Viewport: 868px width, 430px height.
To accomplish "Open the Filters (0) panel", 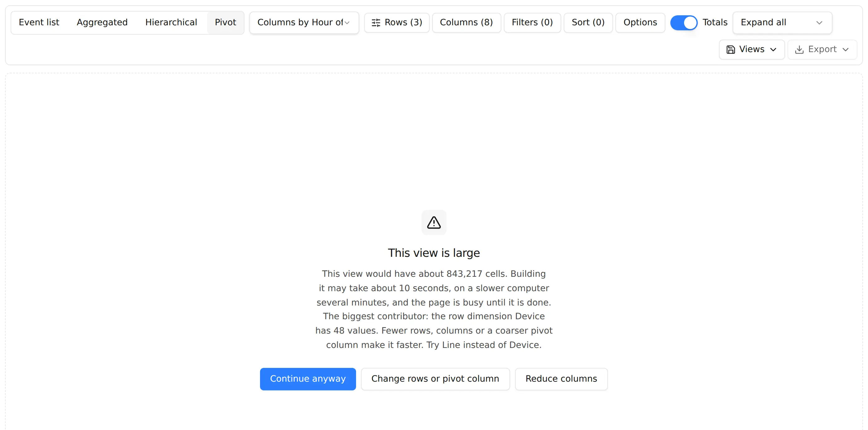I will pos(532,22).
